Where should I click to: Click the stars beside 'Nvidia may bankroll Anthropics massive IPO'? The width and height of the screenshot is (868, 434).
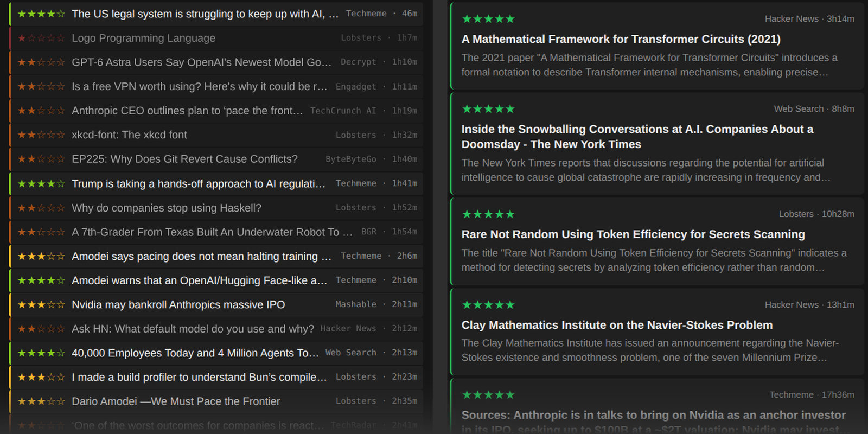(x=41, y=304)
